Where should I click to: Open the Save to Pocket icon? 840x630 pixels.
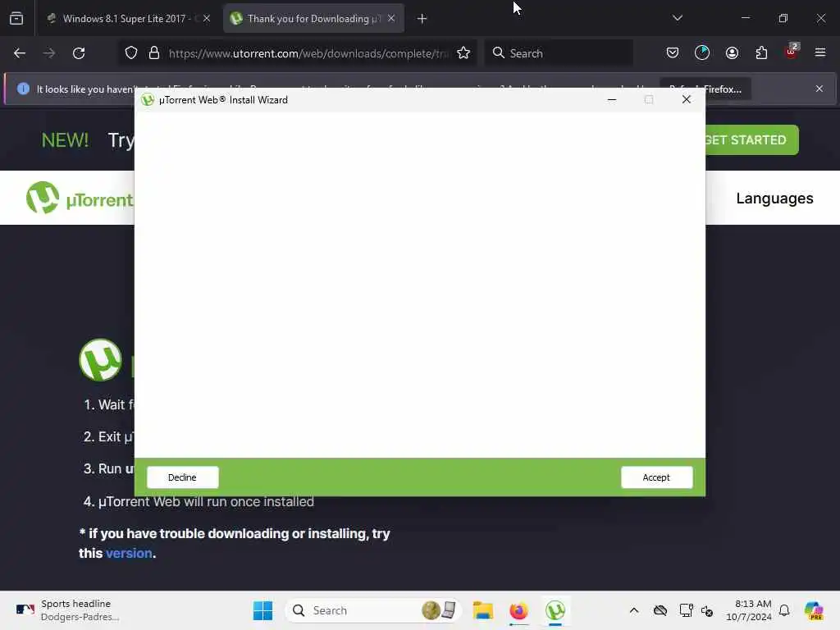[x=673, y=53]
